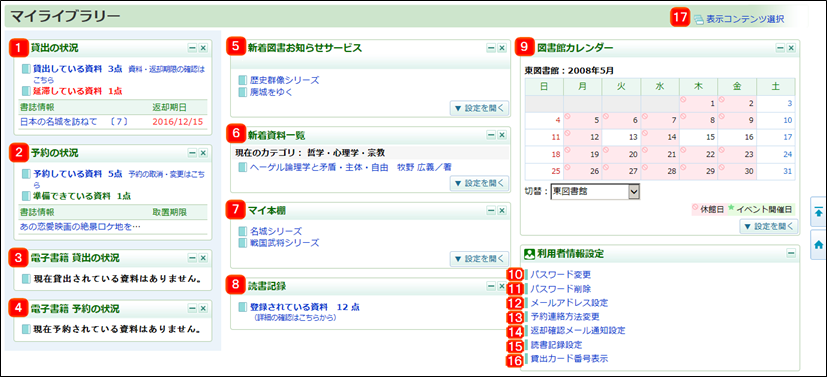Open the 東図書館 library switch dropdown
827x377 pixels.
[x=594, y=191]
